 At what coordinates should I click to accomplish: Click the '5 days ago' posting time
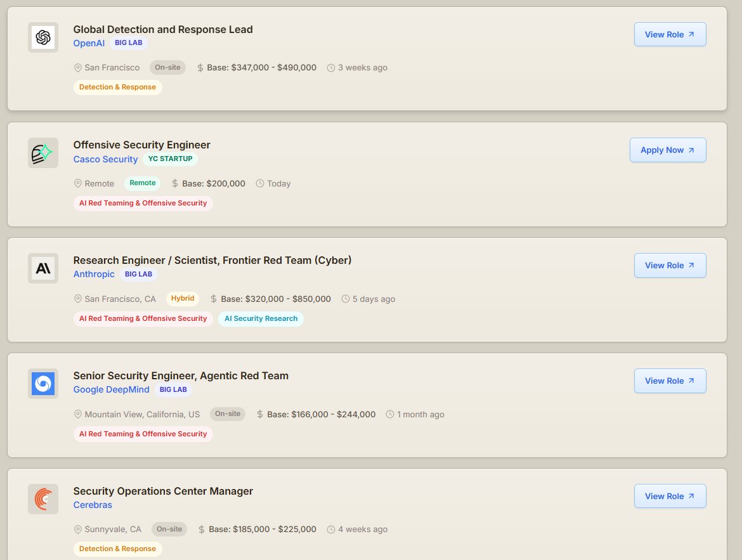(374, 299)
